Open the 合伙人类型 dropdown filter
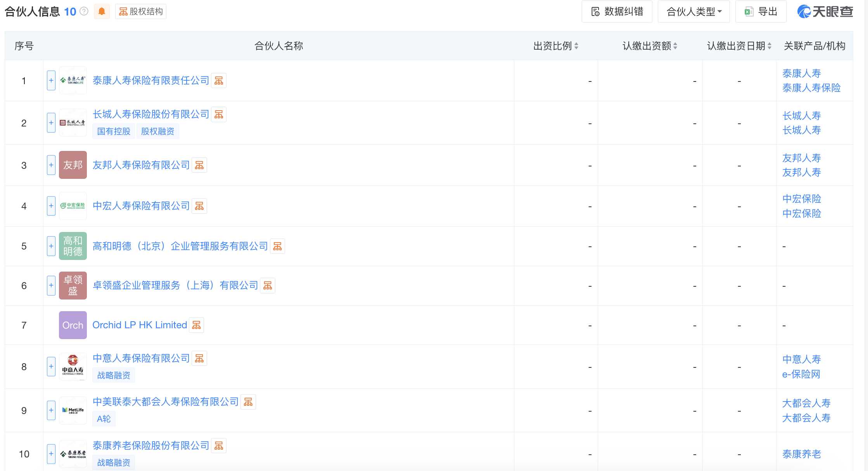 coord(693,11)
